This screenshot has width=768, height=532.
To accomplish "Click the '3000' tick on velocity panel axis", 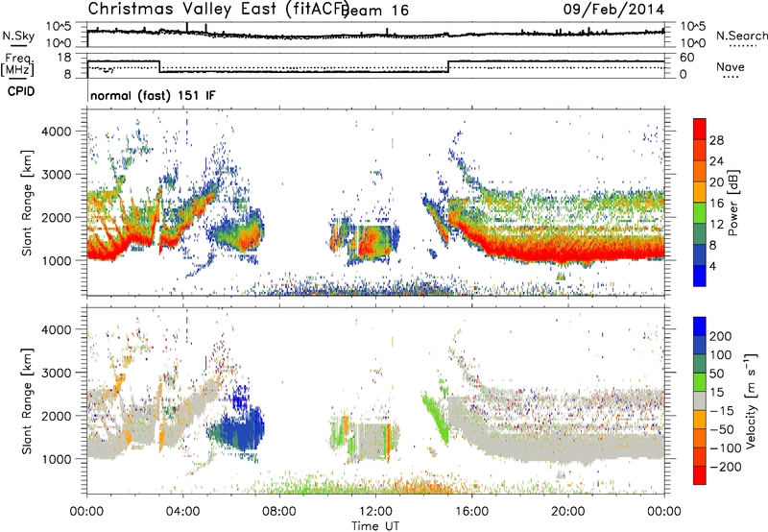I will coord(56,373).
